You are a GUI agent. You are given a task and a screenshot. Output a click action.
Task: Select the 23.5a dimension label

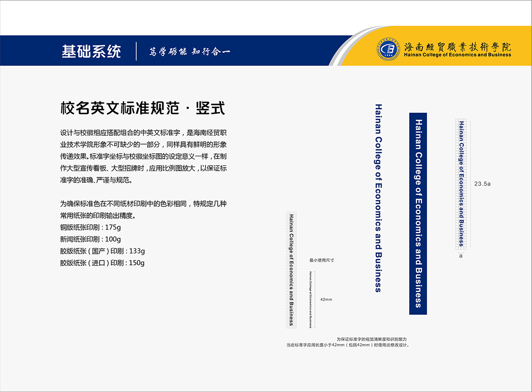[482, 184]
